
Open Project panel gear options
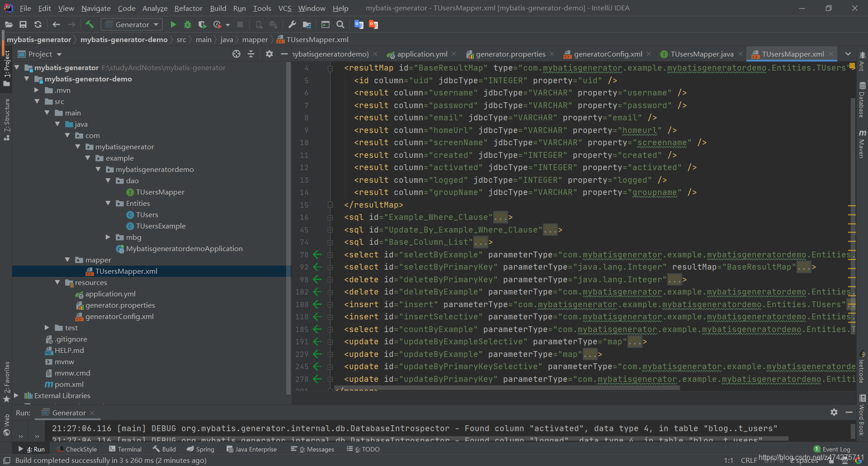tap(269, 54)
